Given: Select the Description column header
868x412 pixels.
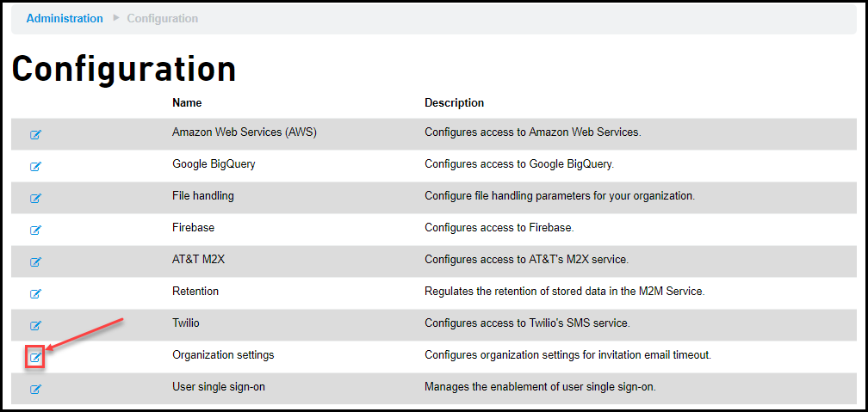Looking at the screenshot, I should 454,103.
